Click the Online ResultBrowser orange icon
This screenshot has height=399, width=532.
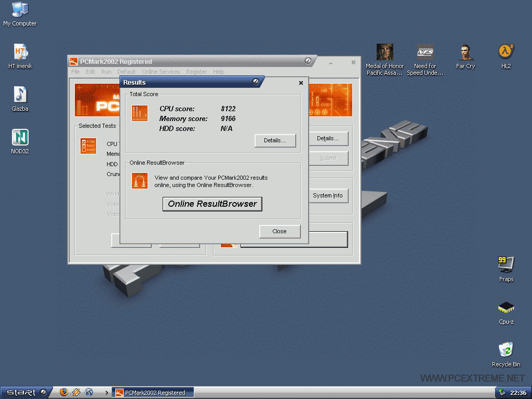pos(140,181)
